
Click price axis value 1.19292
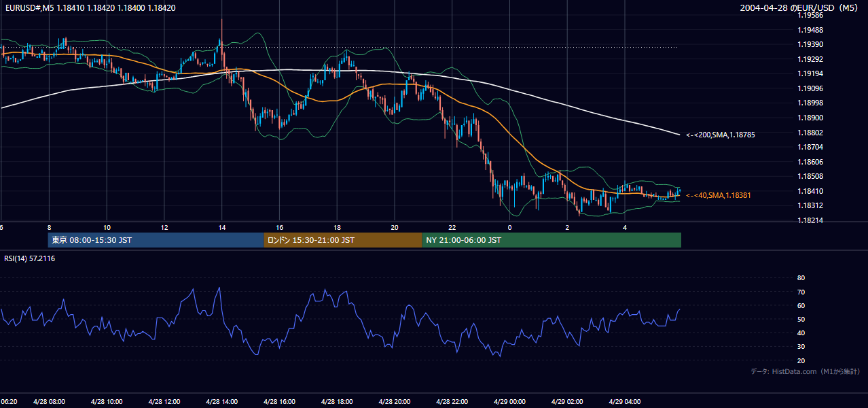[x=810, y=59]
